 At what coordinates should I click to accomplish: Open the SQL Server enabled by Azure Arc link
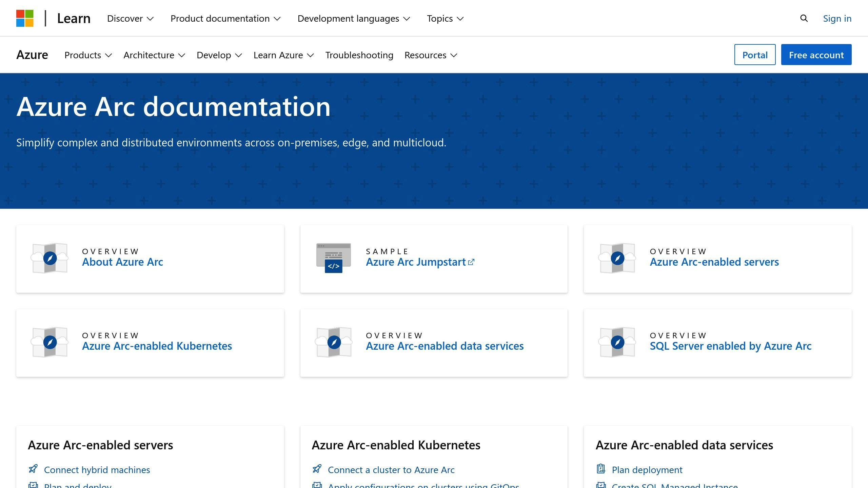(731, 346)
